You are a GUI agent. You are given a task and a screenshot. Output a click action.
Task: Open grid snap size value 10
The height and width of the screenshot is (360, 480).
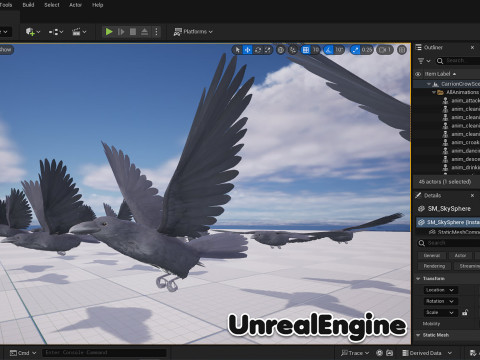[315, 50]
